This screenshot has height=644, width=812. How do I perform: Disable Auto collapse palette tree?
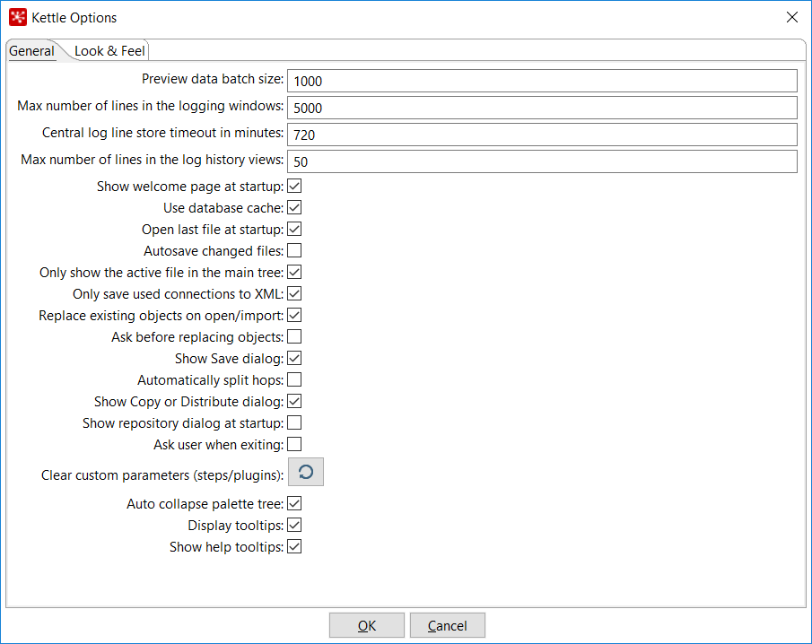pos(294,504)
